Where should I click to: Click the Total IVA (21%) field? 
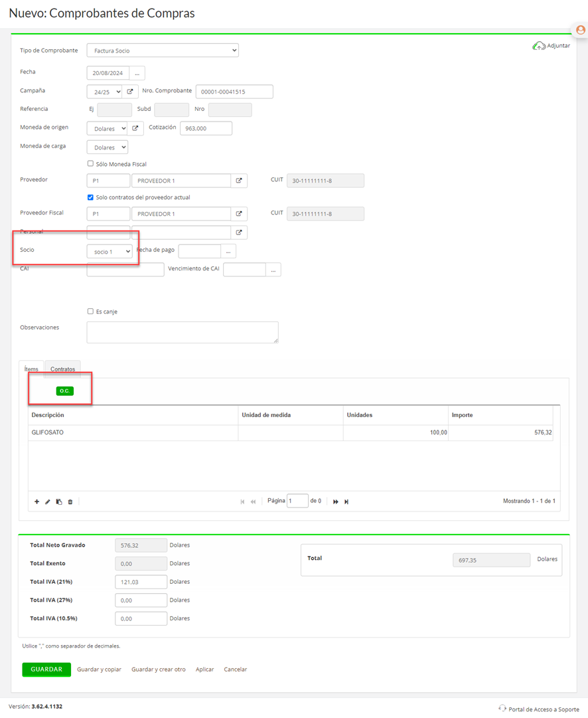coord(141,582)
